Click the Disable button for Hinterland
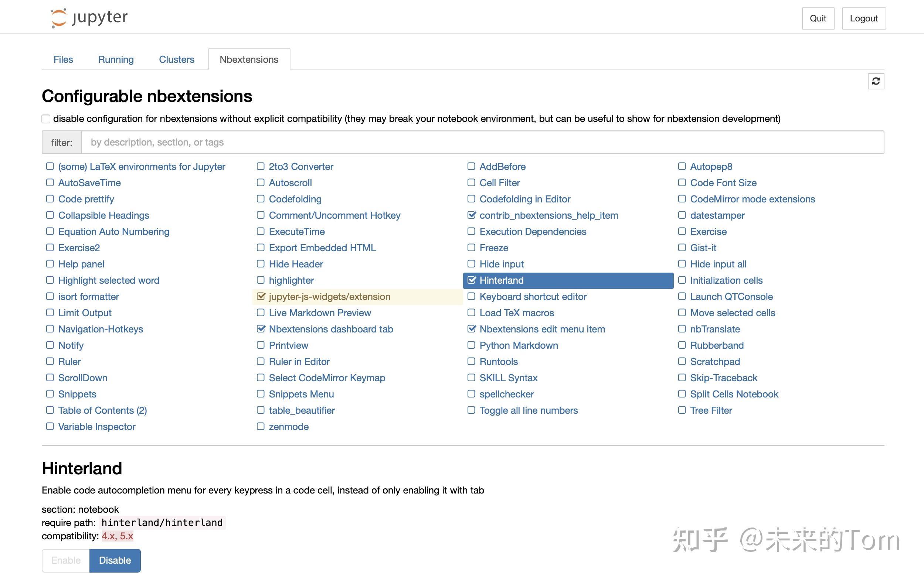Screen dimensions: 924x577 [115, 560]
